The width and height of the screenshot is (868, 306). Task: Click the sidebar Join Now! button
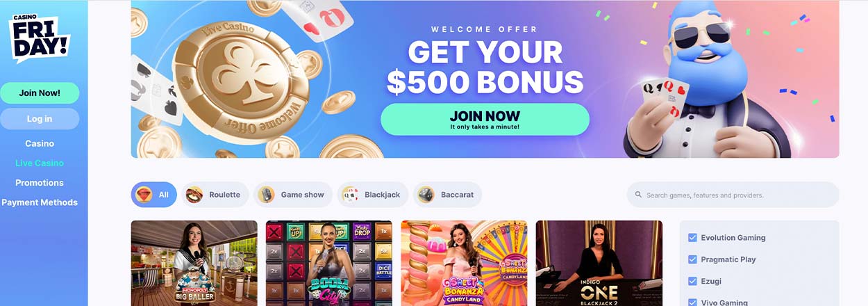pos(40,93)
